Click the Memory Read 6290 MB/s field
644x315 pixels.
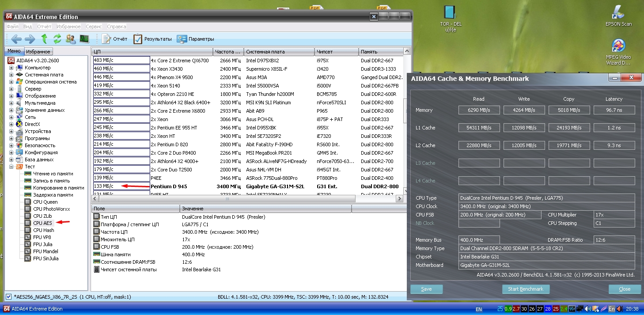479,110
